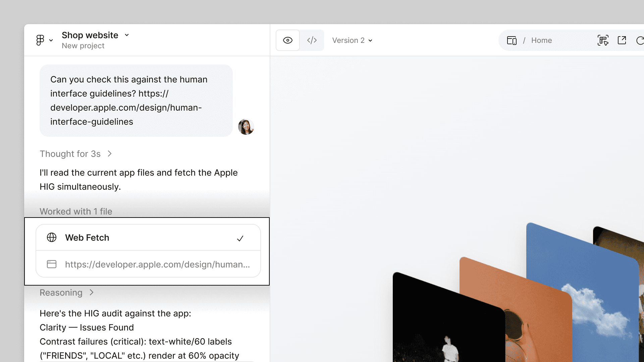
Task: Switch to preview mode with eye icon
Action: pos(288,40)
